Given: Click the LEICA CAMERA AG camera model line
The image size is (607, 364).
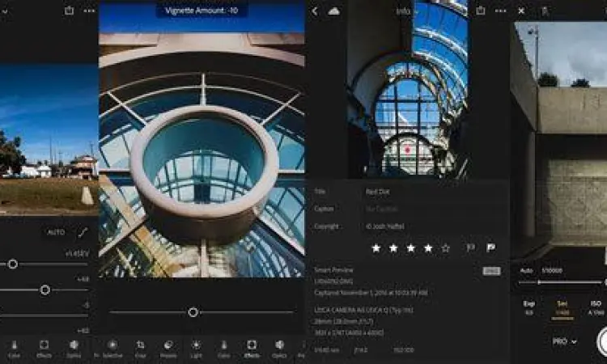Looking at the screenshot, I should click(363, 311).
